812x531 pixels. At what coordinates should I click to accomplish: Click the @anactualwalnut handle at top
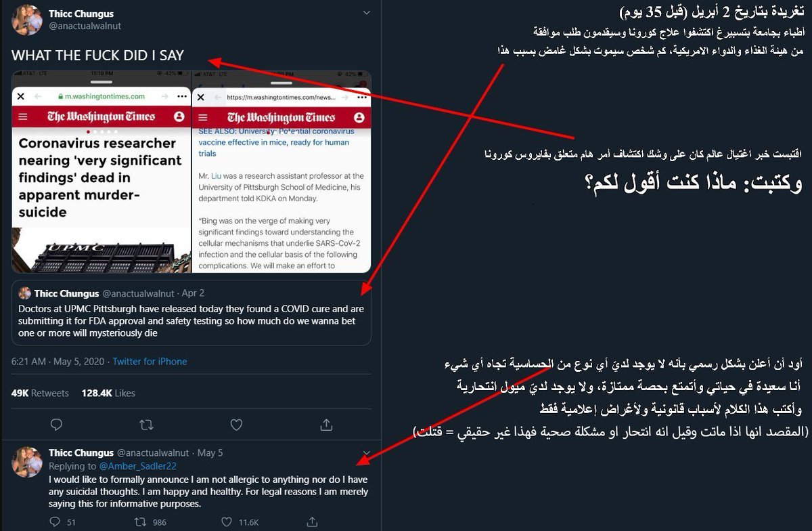coord(85,26)
